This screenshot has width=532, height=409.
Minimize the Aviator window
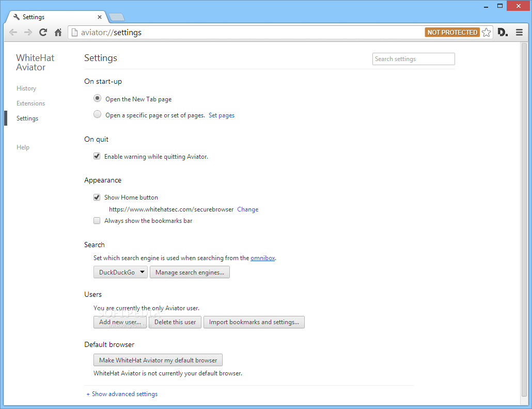pyautogui.click(x=486, y=6)
